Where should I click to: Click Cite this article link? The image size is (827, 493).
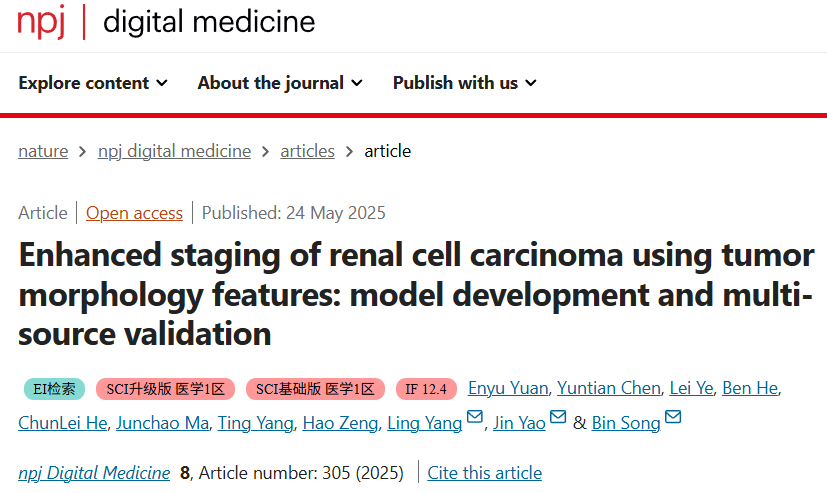[485, 473]
